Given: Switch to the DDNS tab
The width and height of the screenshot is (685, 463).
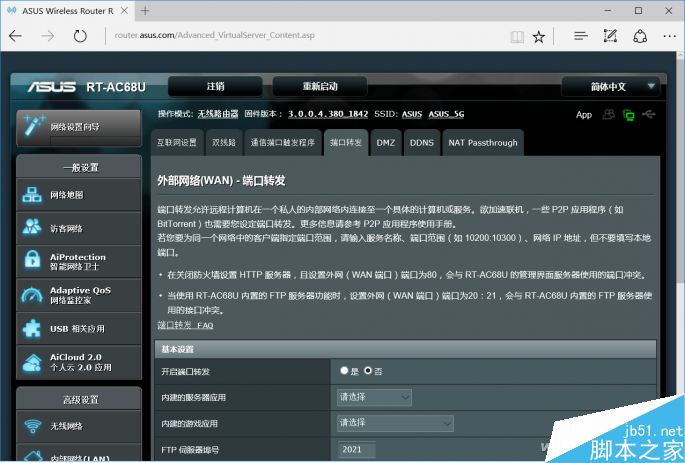Looking at the screenshot, I should [x=422, y=143].
